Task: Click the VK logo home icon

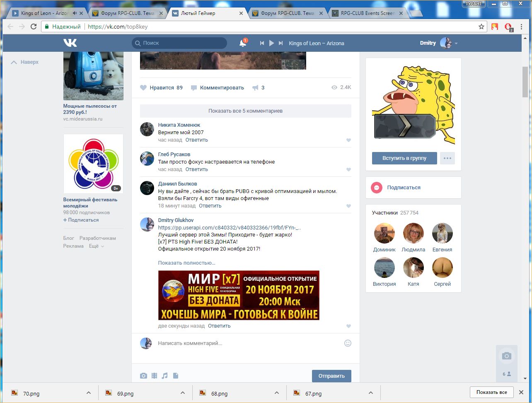Action: tap(70, 43)
